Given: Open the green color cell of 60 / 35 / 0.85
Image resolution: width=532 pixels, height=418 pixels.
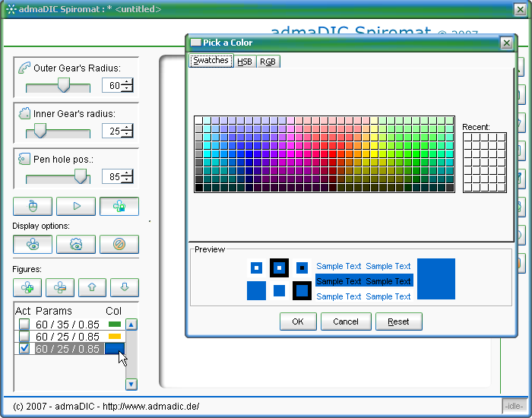Looking at the screenshot, I should 115,325.
